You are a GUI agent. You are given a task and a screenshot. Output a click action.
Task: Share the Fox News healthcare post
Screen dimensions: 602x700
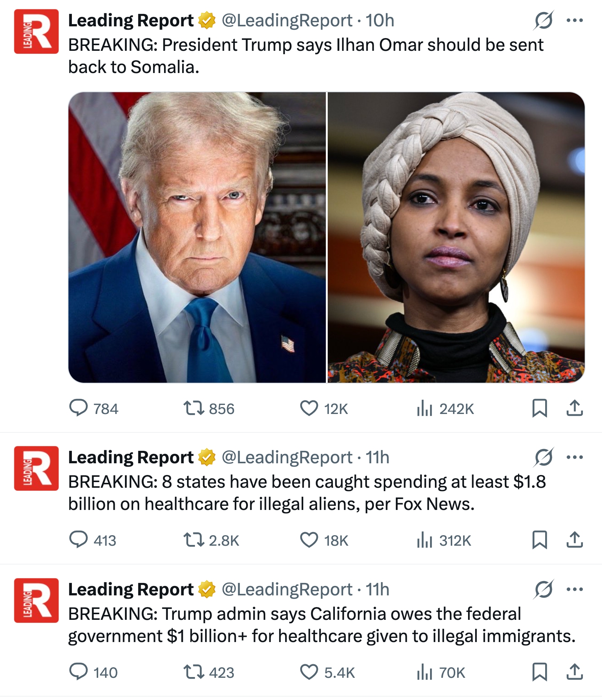tap(575, 540)
